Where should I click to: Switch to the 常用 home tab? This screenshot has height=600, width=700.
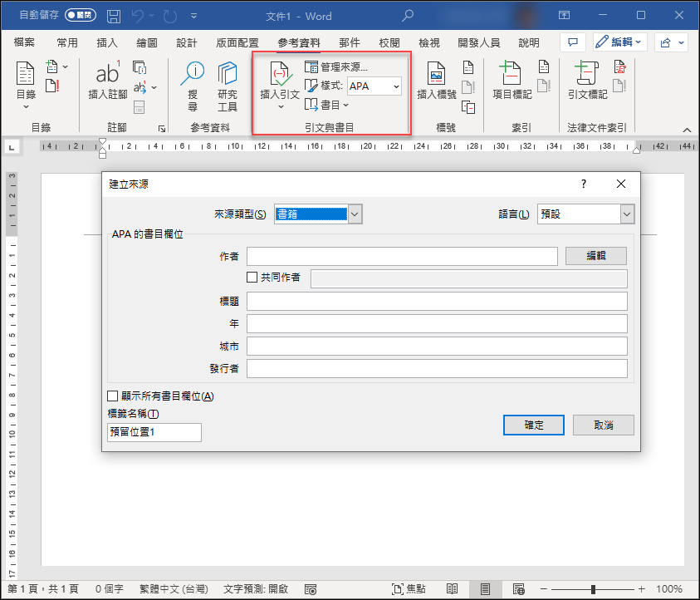(67, 42)
